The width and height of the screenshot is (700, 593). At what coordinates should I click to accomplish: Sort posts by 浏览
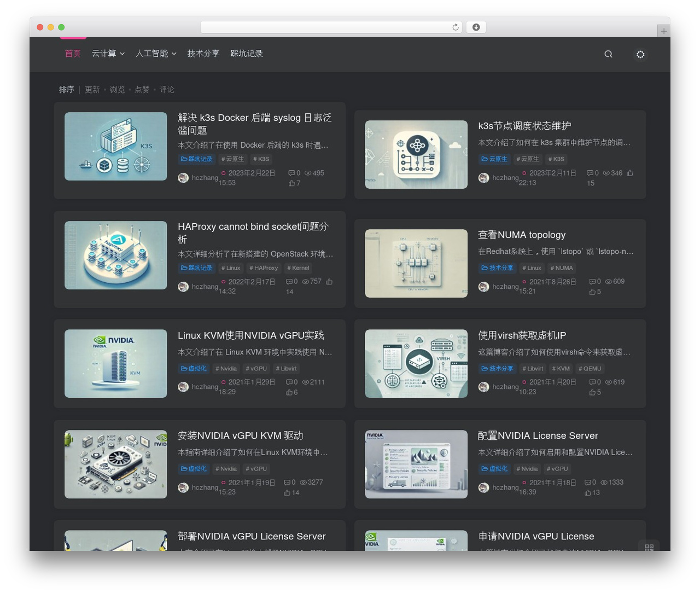pos(117,90)
